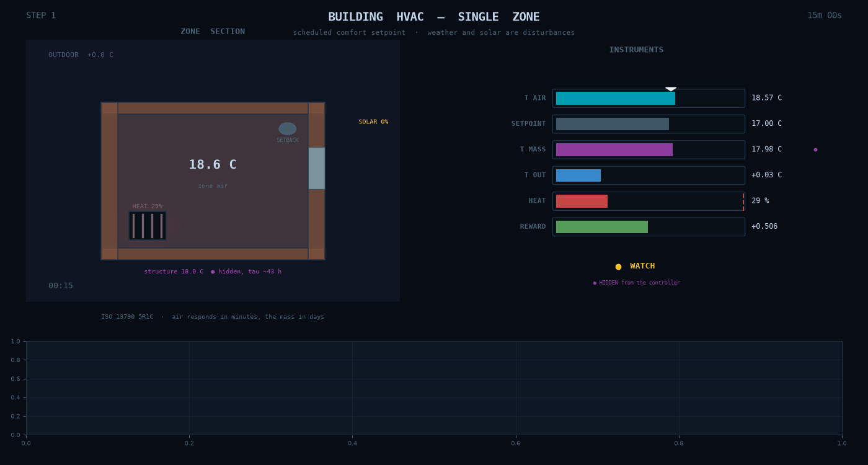Click the HIDDEN from the controller legend dot
The image size is (868, 465).
pos(595,283)
